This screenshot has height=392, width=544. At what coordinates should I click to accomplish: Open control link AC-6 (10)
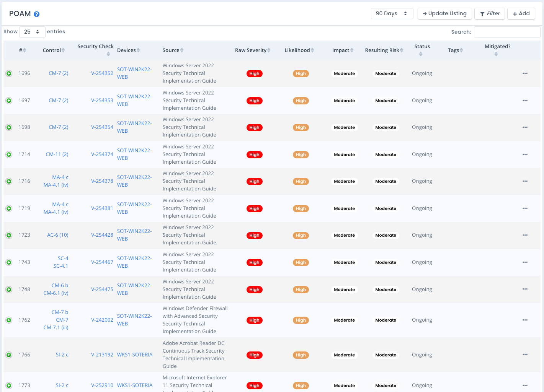tap(58, 235)
